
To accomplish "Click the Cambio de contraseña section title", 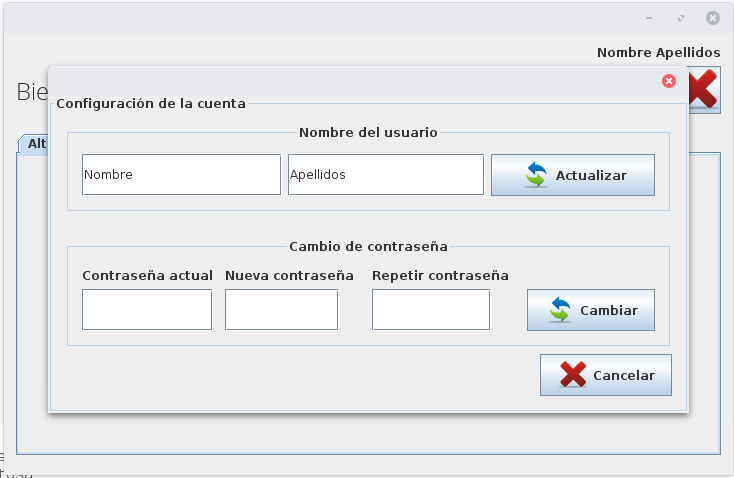I will coord(368,245).
